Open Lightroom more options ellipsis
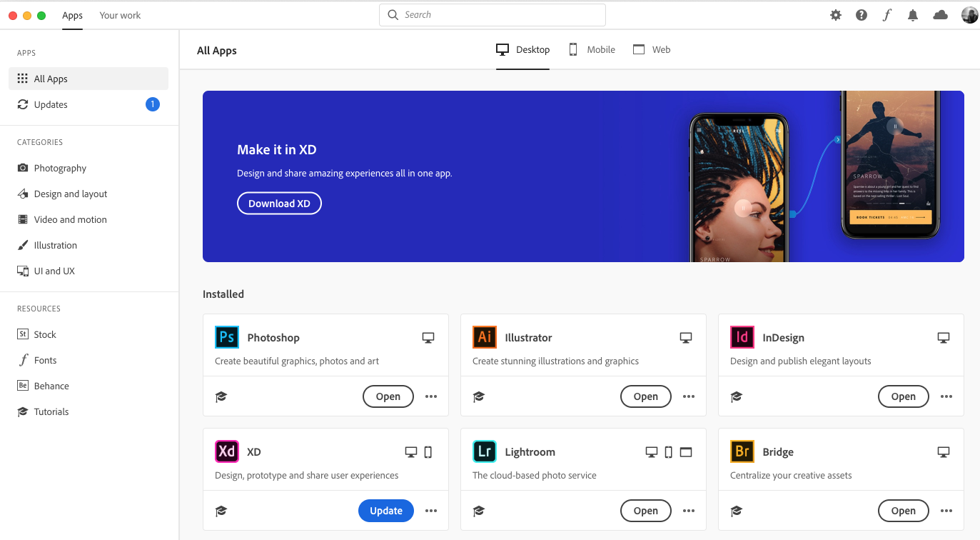This screenshot has height=540, width=980. coord(689,511)
